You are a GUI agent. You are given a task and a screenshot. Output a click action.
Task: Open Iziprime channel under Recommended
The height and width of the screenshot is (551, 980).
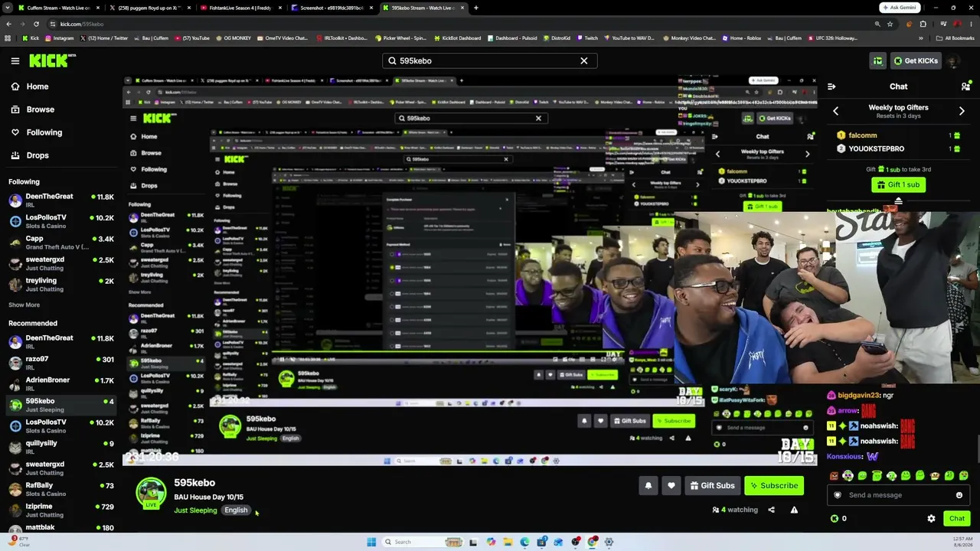[x=60, y=510]
